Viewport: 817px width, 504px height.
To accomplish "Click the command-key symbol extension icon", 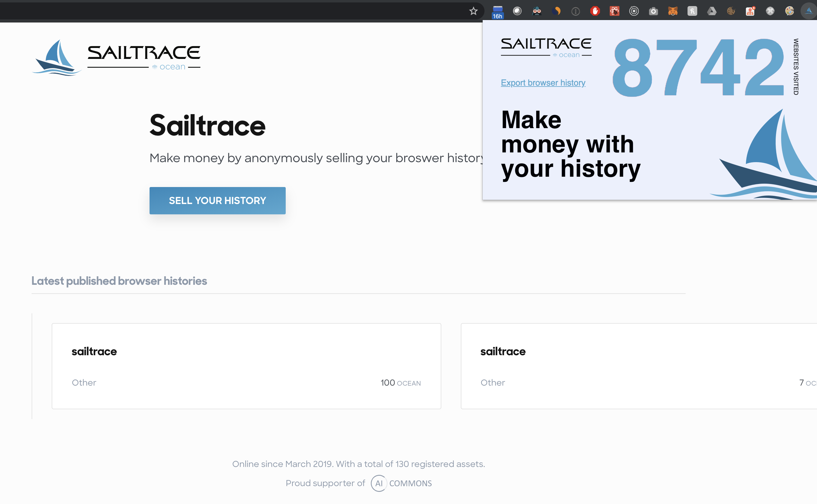I will tap(770, 11).
